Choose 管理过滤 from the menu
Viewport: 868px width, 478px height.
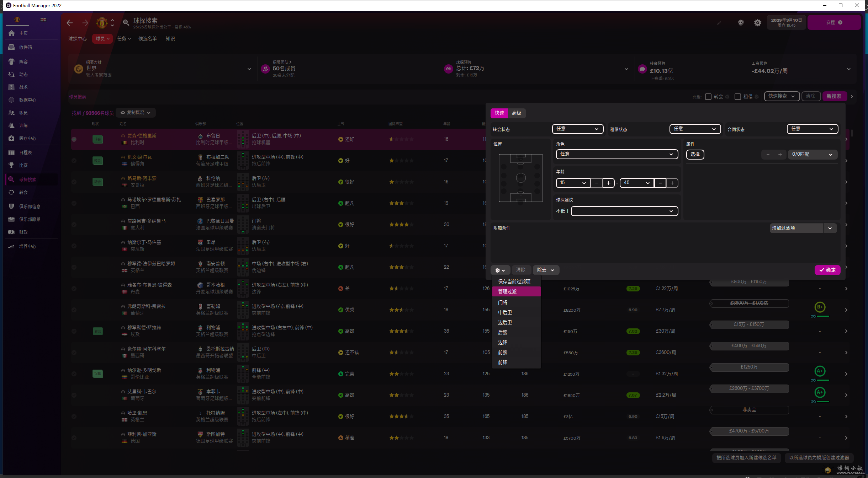516,291
